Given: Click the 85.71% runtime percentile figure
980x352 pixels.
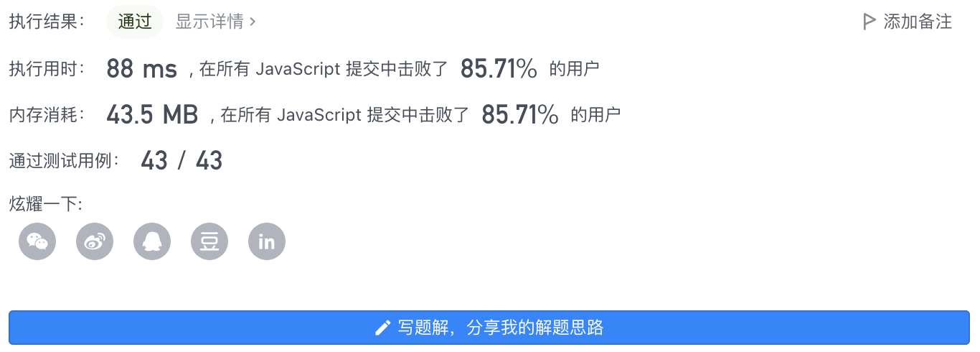Looking at the screenshot, I should click(499, 69).
